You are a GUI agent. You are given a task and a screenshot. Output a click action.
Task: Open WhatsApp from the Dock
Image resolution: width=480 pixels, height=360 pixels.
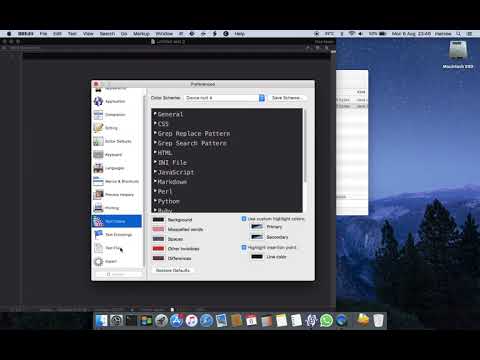click(x=326, y=321)
